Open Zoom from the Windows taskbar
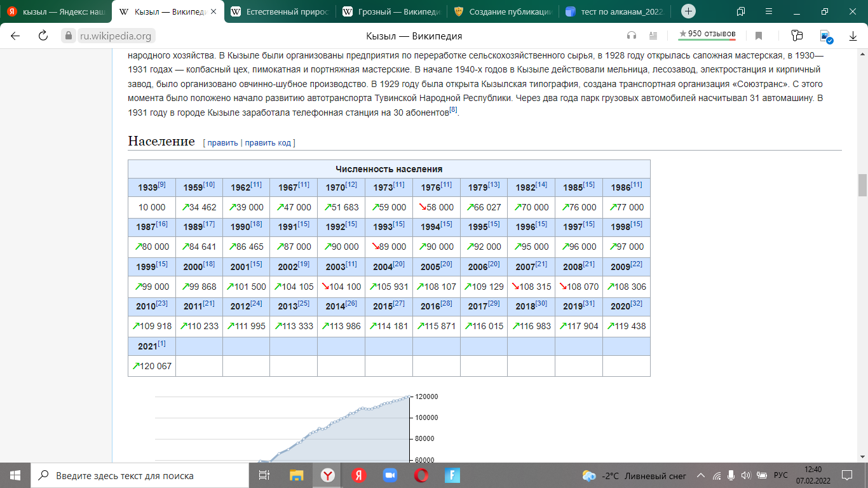Image resolution: width=868 pixels, height=488 pixels. [x=390, y=475]
